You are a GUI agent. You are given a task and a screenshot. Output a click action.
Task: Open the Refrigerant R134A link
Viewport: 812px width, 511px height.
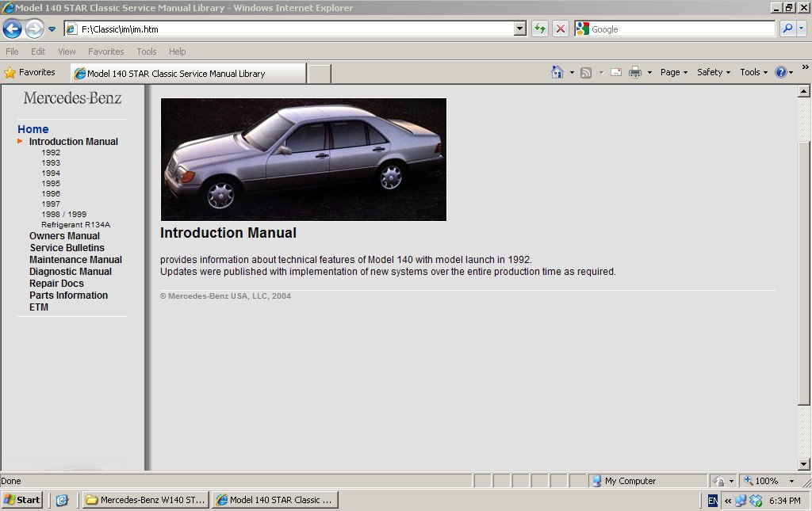click(x=75, y=224)
